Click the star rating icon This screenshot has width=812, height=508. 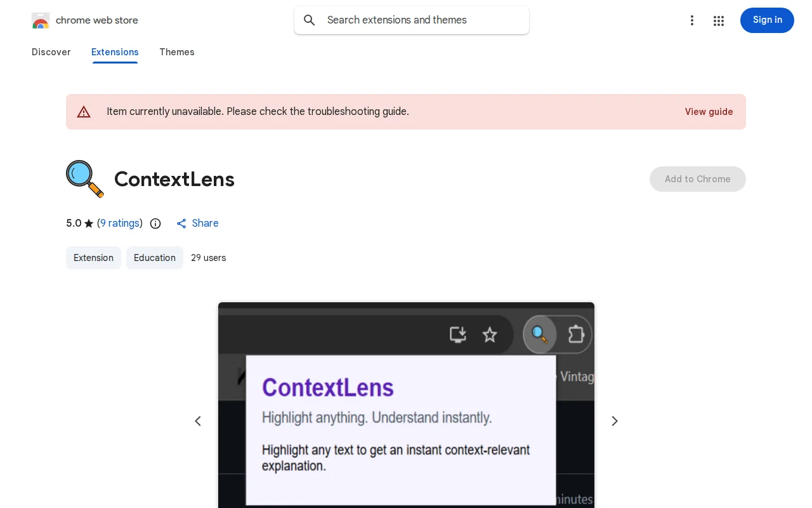pos(89,224)
